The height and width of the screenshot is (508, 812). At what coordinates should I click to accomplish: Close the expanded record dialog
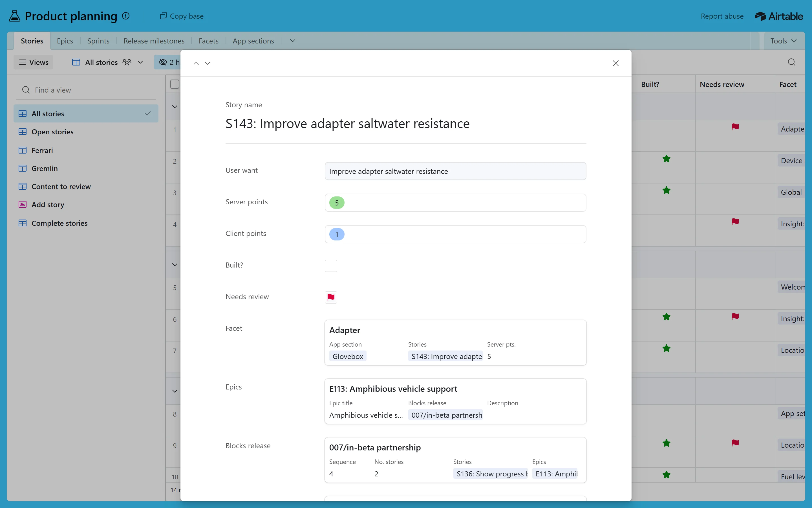pyautogui.click(x=616, y=63)
